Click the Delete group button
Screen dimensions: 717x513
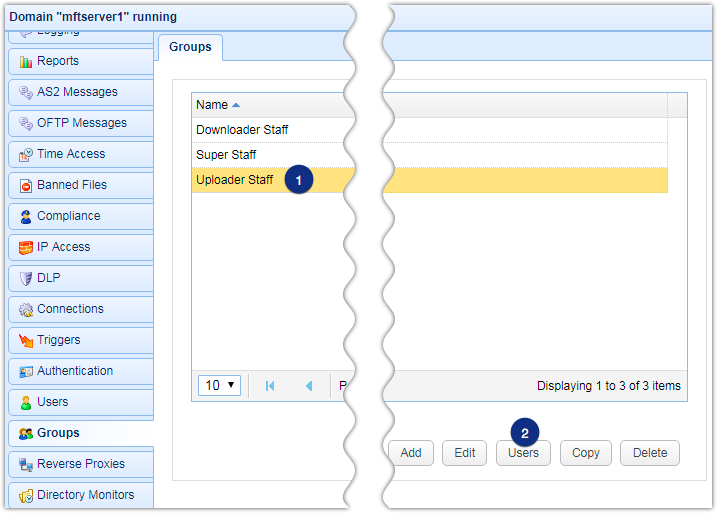(650, 453)
